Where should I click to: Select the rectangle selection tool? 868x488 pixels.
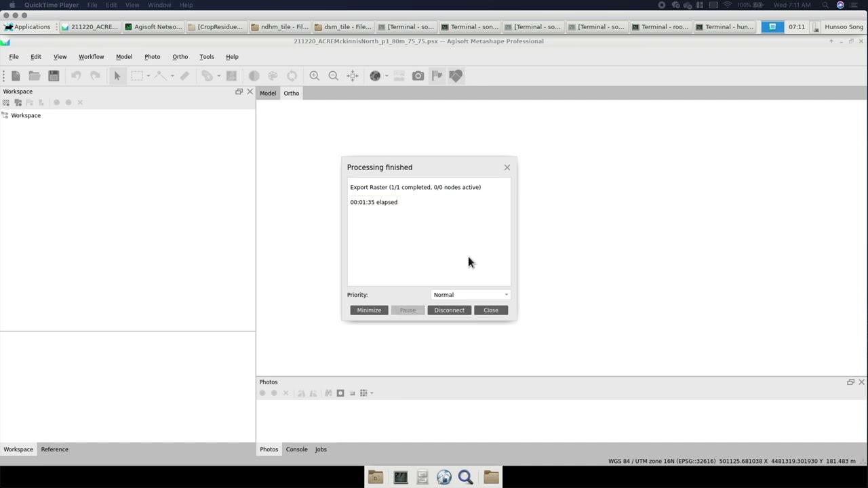tap(137, 76)
